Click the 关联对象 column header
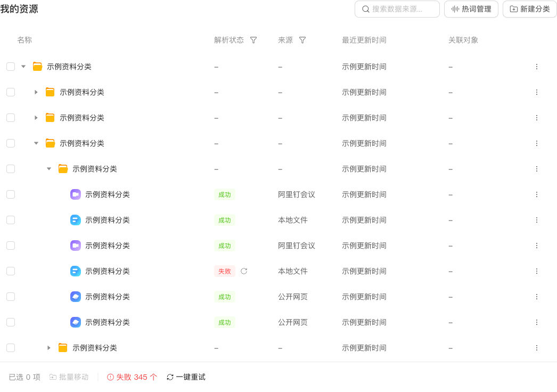This screenshot has width=557, height=392. click(463, 40)
